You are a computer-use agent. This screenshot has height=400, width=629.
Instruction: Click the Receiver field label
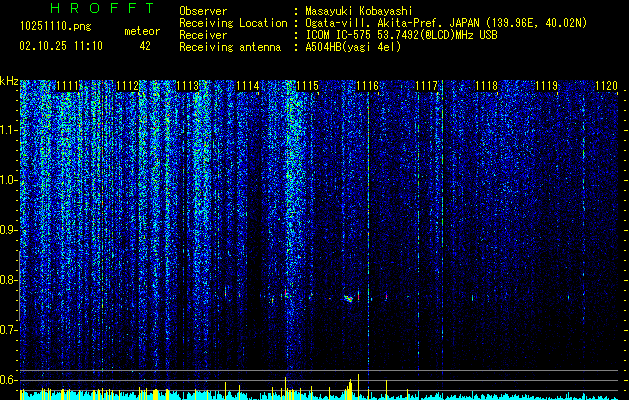(x=203, y=35)
